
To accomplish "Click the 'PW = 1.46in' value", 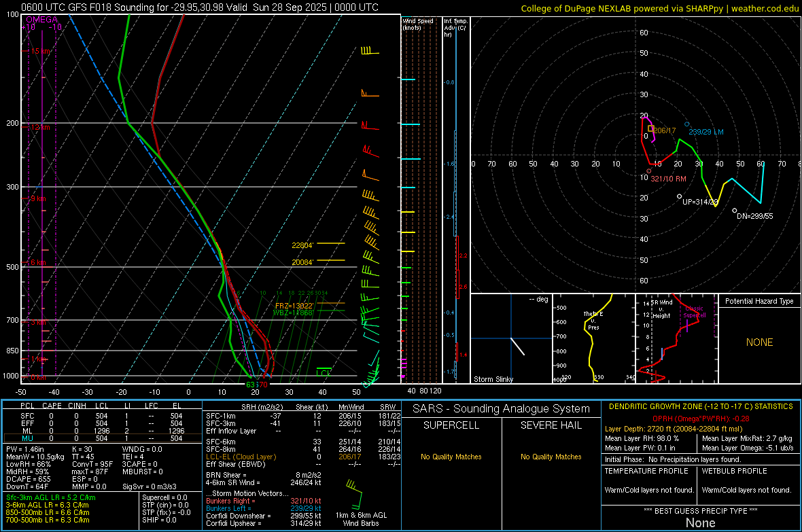I will click(25, 449).
